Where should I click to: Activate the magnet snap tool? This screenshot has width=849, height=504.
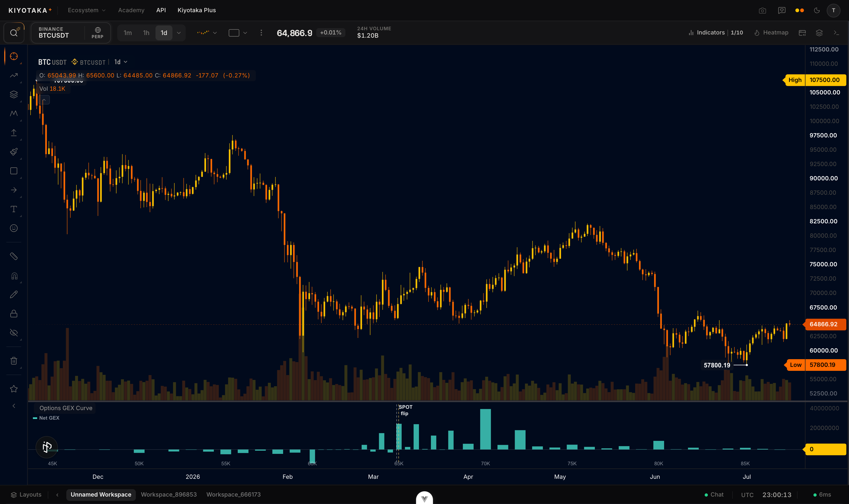[14, 276]
